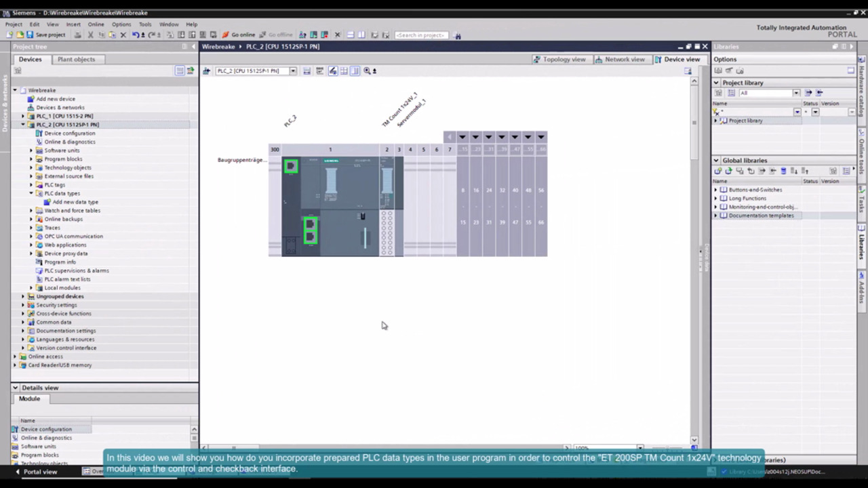
Task: Click the undo arrow in the toolbar
Action: tap(136, 35)
